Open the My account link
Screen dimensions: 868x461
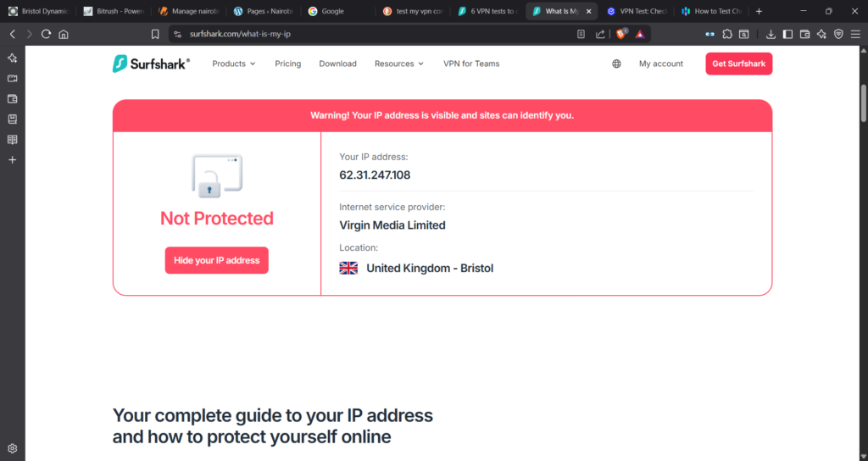pyautogui.click(x=661, y=64)
